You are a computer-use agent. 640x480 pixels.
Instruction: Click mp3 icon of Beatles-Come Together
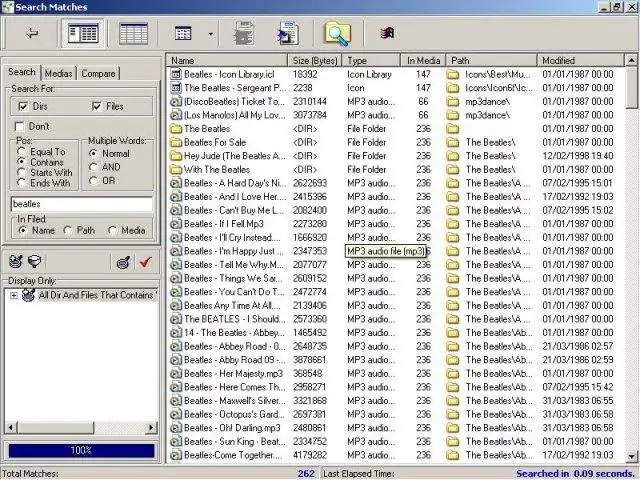click(x=176, y=455)
